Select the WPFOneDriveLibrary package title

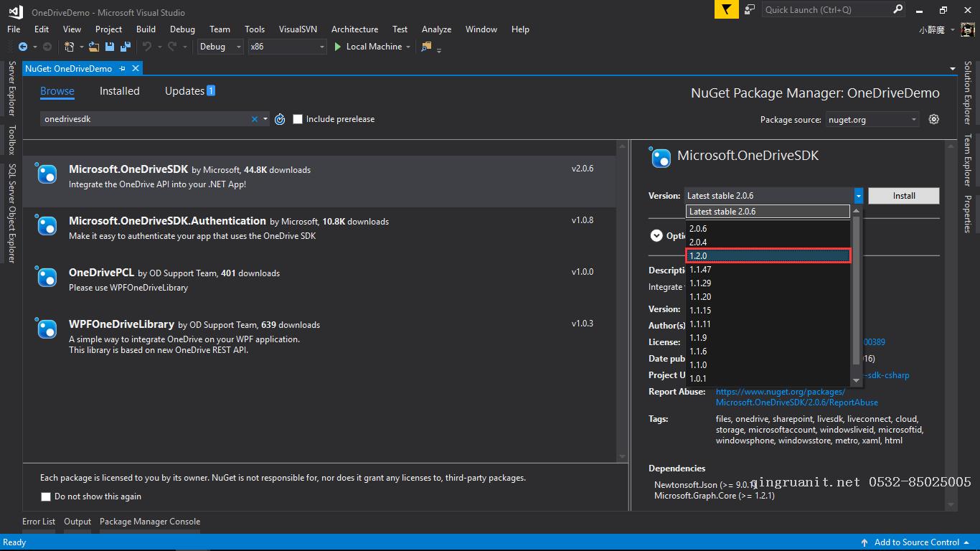click(121, 324)
